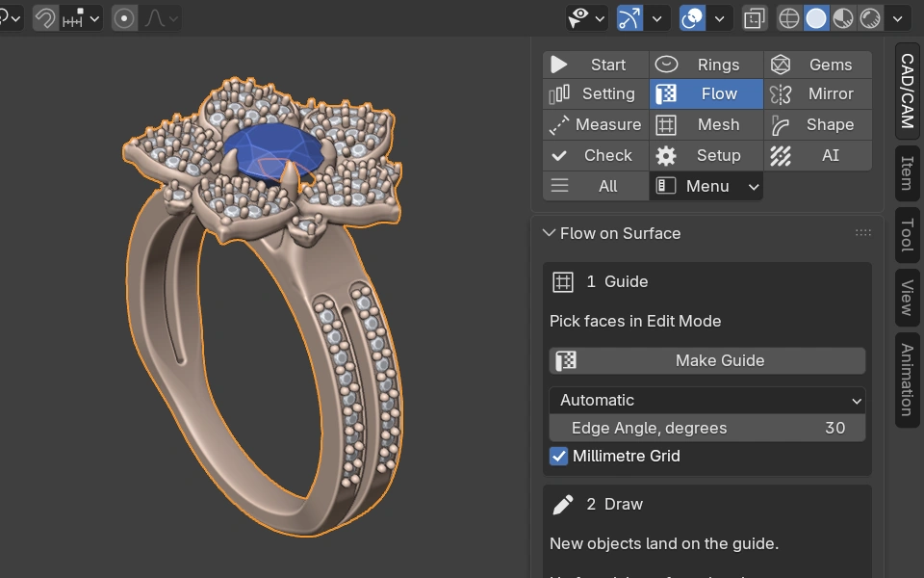Click the Draw pencil icon in step 2
Screen dimensions: 924x578
pyautogui.click(x=563, y=504)
